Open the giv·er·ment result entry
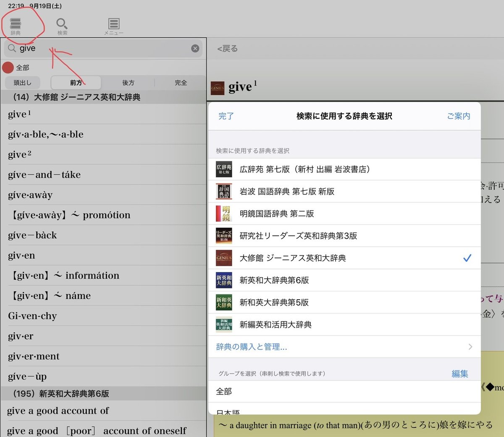This screenshot has height=437, width=504. [x=103, y=356]
